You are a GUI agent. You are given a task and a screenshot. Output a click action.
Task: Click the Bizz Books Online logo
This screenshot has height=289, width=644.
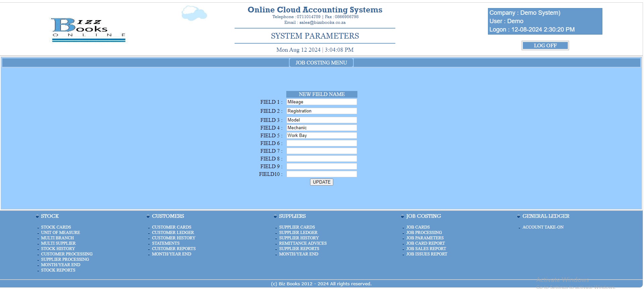click(89, 30)
